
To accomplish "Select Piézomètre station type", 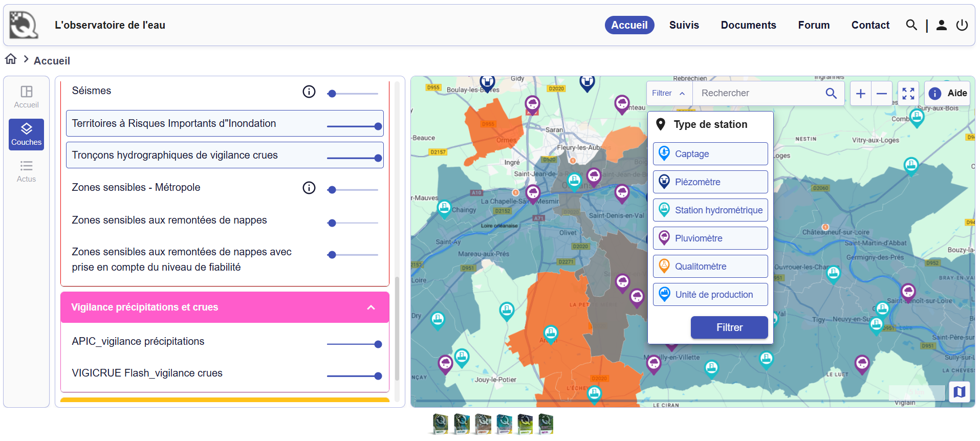I will point(710,182).
